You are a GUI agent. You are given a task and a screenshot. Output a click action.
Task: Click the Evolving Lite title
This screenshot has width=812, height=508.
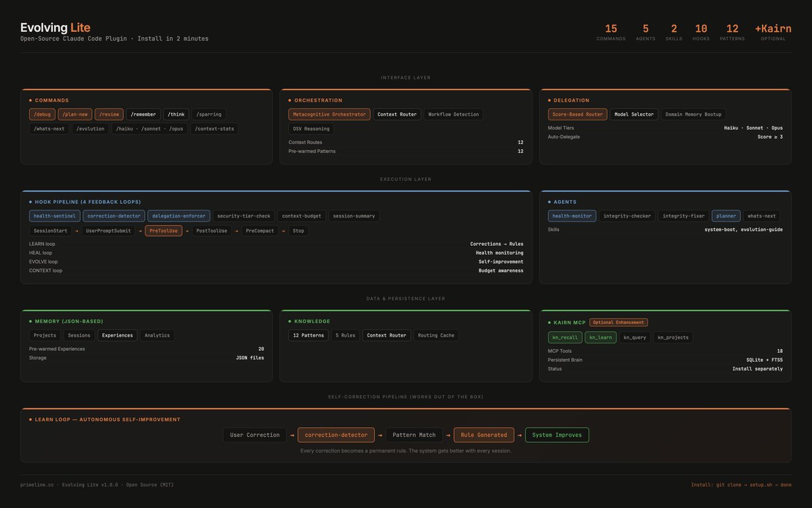point(54,28)
